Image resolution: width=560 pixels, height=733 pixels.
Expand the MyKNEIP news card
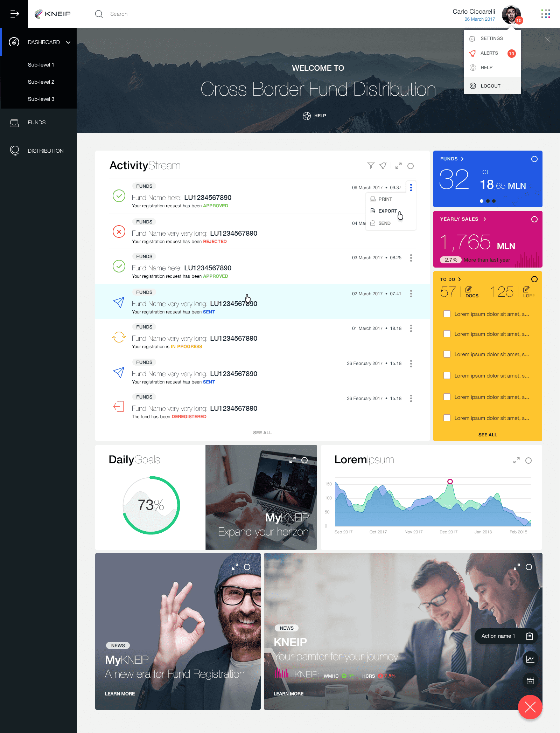tap(235, 567)
